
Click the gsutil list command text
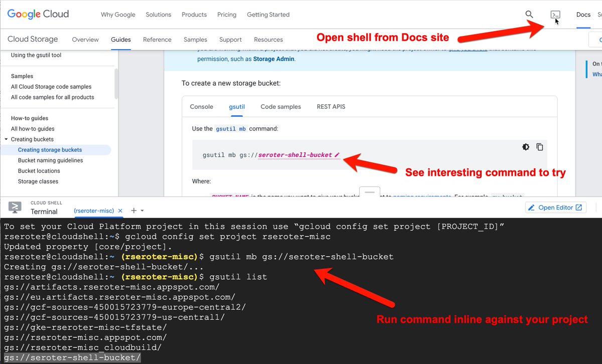coord(237,277)
